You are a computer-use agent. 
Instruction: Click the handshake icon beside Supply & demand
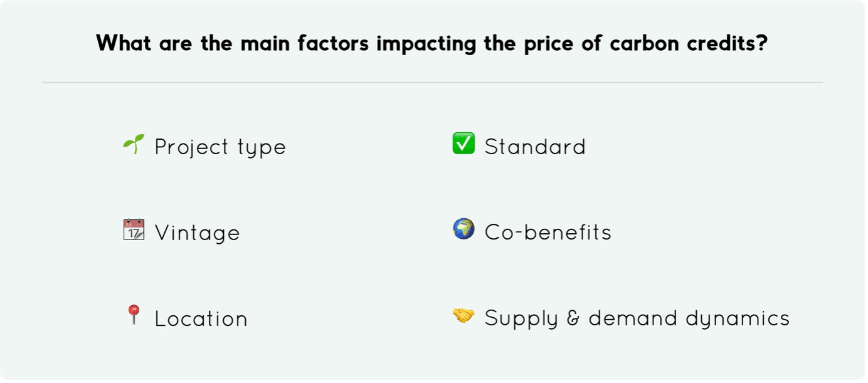463,316
